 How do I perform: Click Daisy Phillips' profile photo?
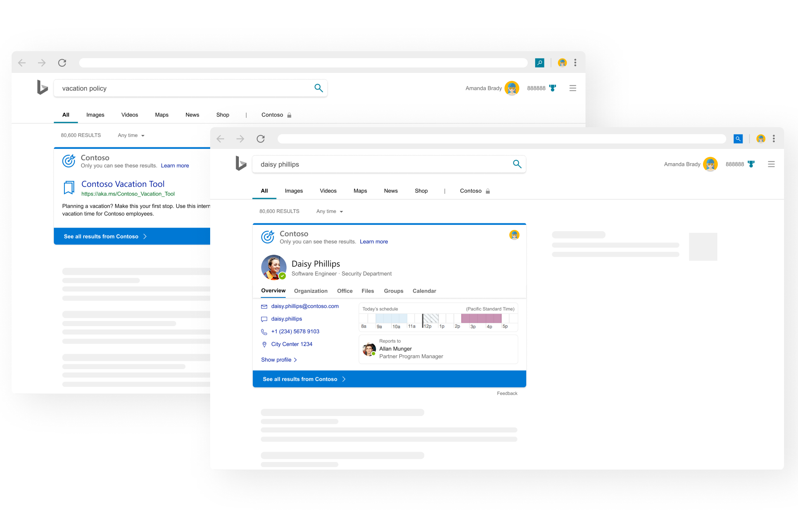[274, 267]
